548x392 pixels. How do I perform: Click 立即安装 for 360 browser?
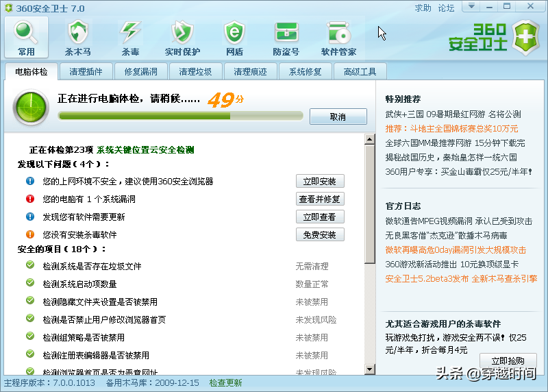(320, 182)
